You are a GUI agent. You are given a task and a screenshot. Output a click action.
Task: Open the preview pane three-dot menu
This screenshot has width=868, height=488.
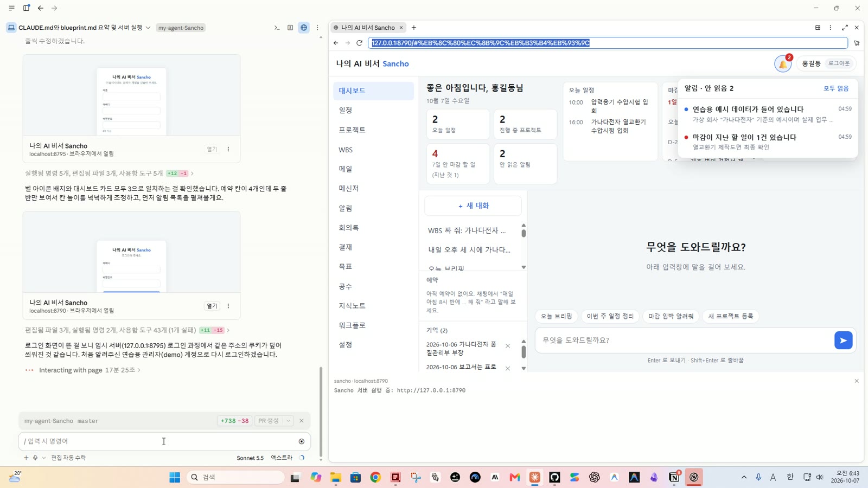click(830, 28)
